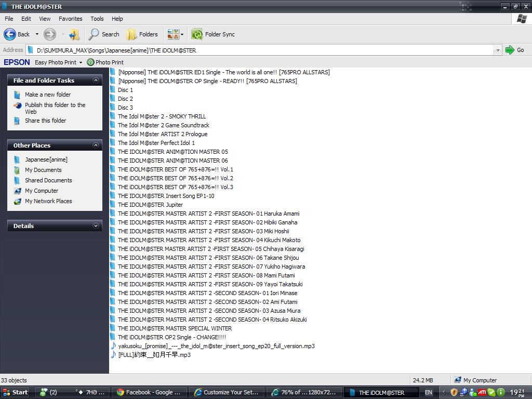Select the MASTER SPECIAL WINTER folder icon
Image resolution: width=532 pixels, height=399 pixels.
(x=113, y=328)
